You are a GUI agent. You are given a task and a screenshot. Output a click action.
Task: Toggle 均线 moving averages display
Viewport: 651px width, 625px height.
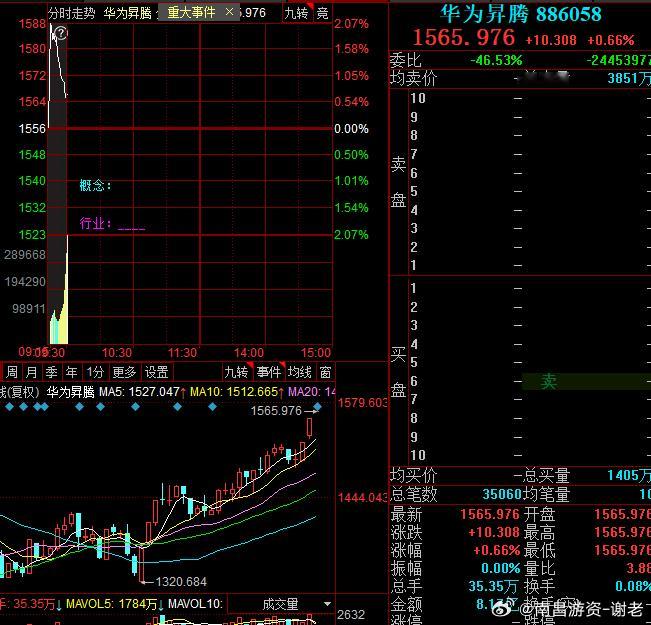299,372
